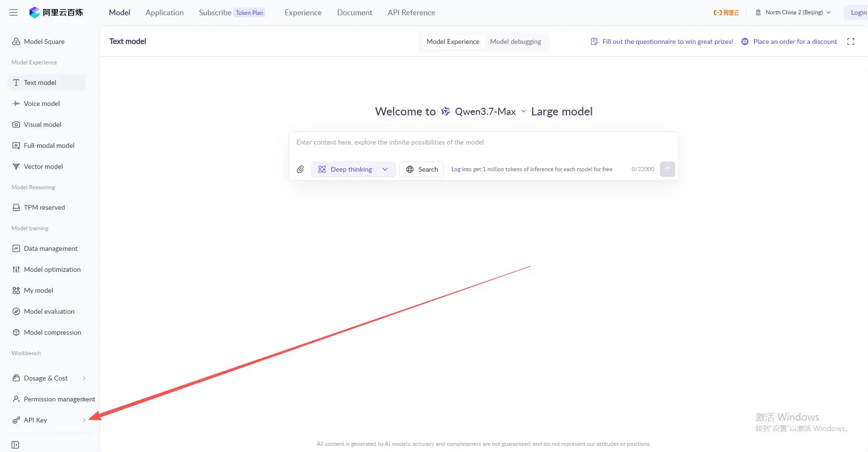The width and height of the screenshot is (868, 452).
Task: Click the questionnaire form icon
Action: tap(594, 41)
